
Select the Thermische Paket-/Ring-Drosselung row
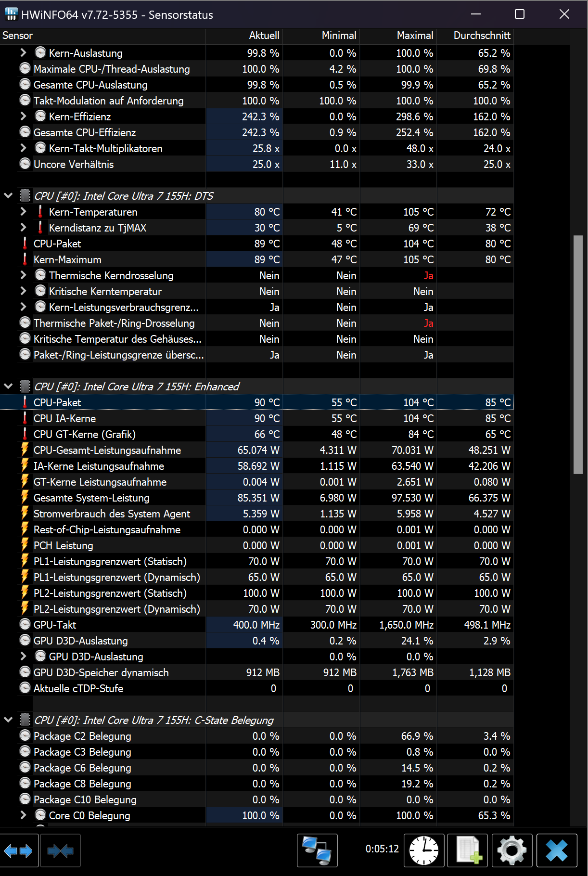257,323
